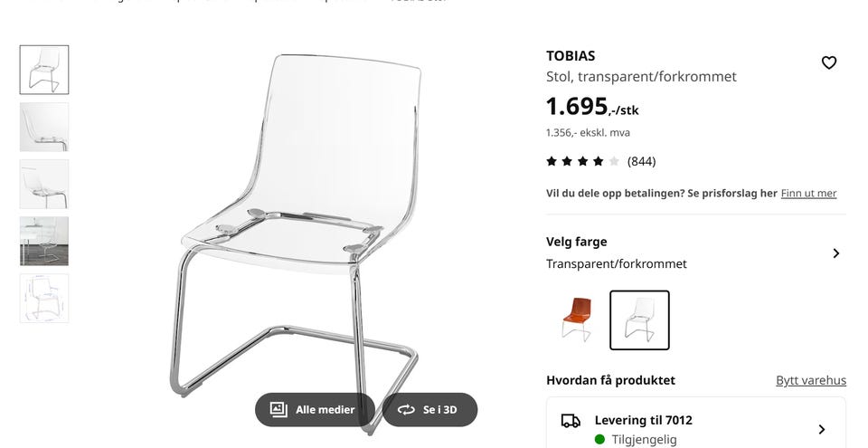Add TOBIAS chair to favorites with heart icon
This screenshot has width=868, height=448.
pyautogui.click(x=829, y=62)
